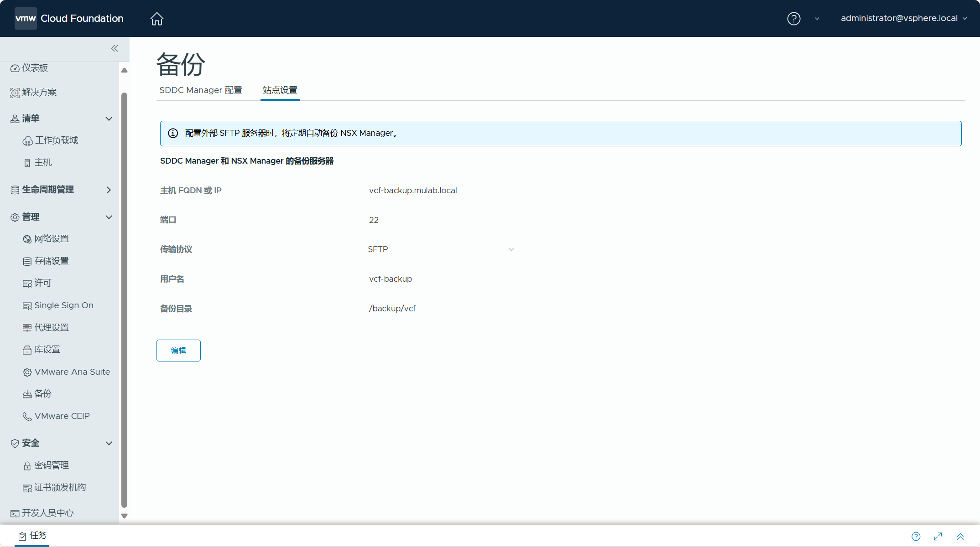The height and width of the screenshot is (547, 980).
Task: Click the 编辑 button
Action: 178,351
